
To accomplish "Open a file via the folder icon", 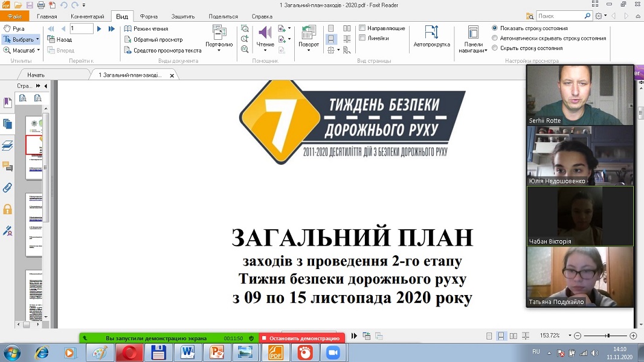I will click(18, 5).
